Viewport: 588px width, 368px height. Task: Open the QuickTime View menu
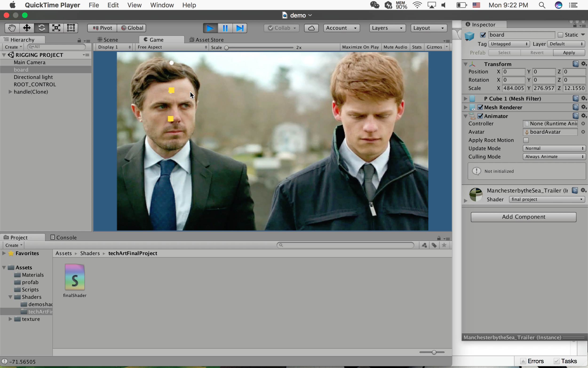point(135,5)
